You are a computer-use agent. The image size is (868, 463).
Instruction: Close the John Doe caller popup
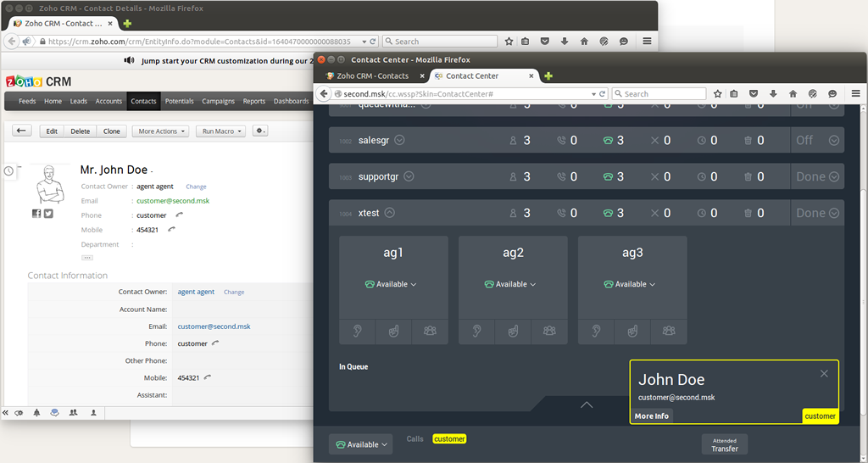click(x=824, y=374)
